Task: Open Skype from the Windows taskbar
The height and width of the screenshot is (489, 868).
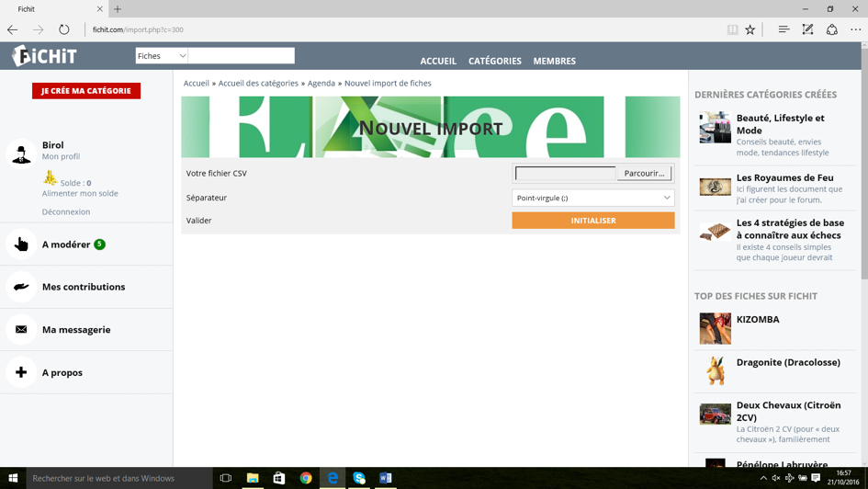Action: pyautogui.click(x=359, y=478)
